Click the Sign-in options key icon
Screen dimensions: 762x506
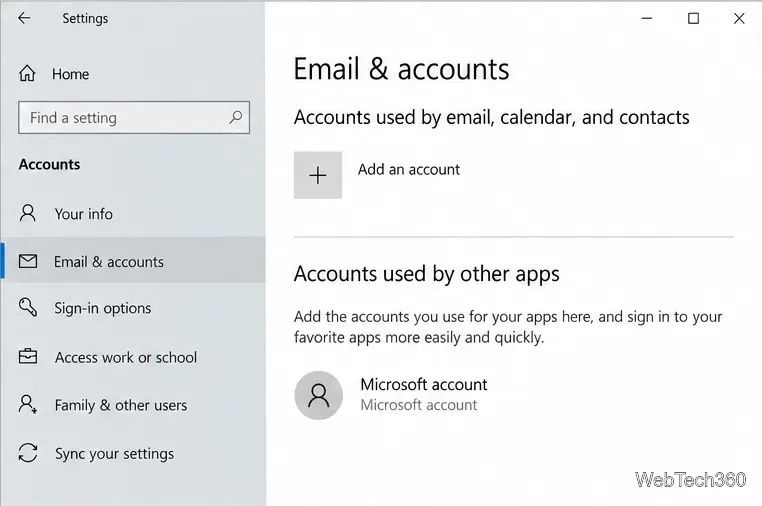(x=28, y=308)
